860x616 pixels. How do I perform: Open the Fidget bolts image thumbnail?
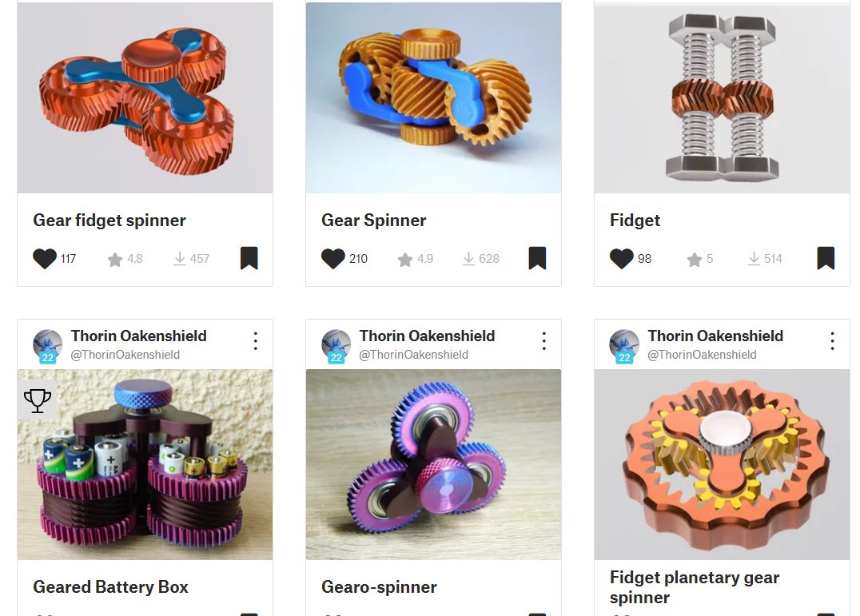722,97
